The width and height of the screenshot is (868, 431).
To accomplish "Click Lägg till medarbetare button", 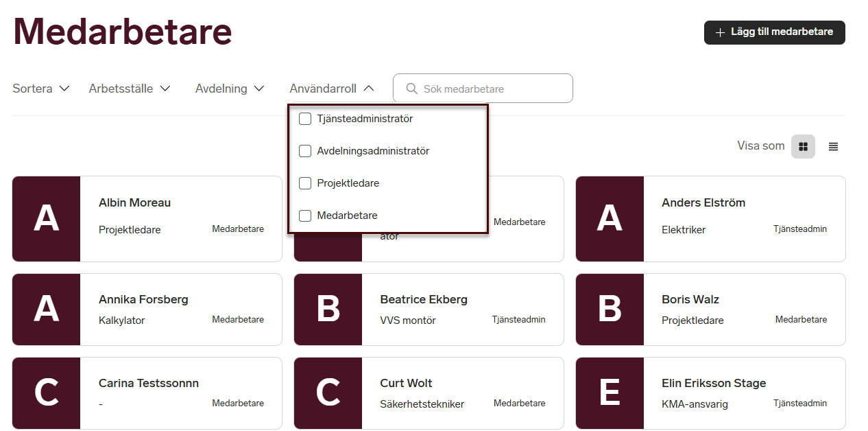I will coord(774,32).
